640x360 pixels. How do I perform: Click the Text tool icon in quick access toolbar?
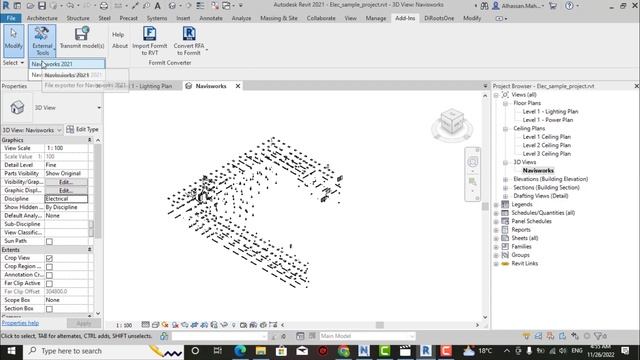[x=157, y=6]
